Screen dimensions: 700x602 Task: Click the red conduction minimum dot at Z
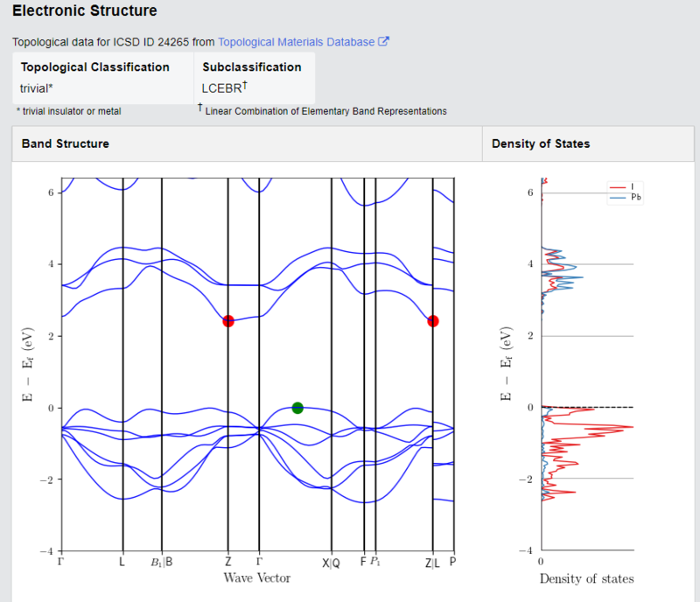tap(228, 321)
